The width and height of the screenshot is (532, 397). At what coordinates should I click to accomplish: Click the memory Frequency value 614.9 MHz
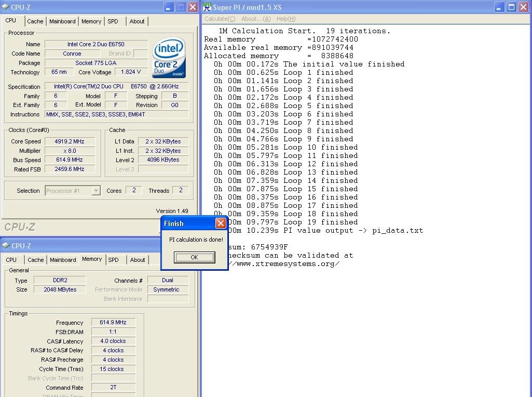coord(113,322)
